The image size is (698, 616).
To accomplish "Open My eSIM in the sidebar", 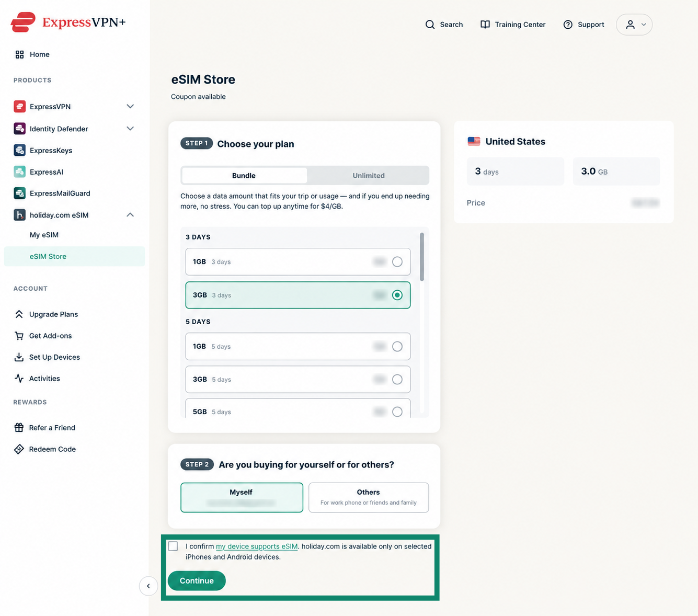I will pyautogui.click(x=44, y=235).
